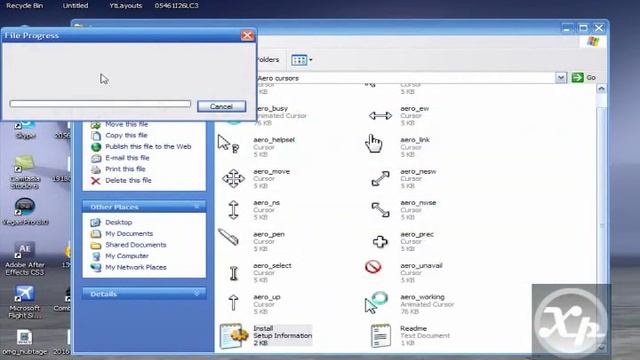The height and width of the screenshot is (360, 640).
Task: Click Copy this file link
Action: tap(126, 135)
